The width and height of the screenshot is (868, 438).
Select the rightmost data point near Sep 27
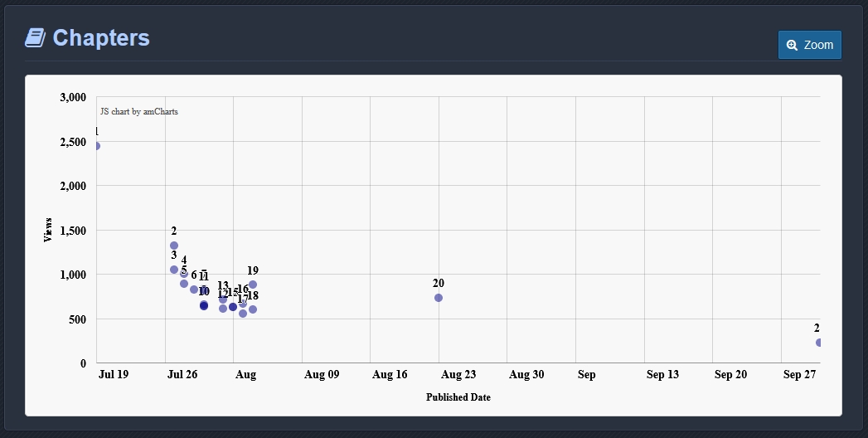(x=818, y=343)
